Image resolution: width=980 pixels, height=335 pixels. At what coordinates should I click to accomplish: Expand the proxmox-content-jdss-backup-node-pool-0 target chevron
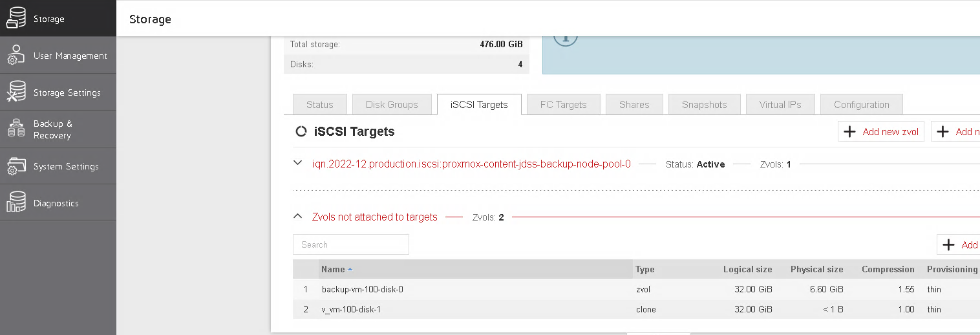[x=297, y=163]
